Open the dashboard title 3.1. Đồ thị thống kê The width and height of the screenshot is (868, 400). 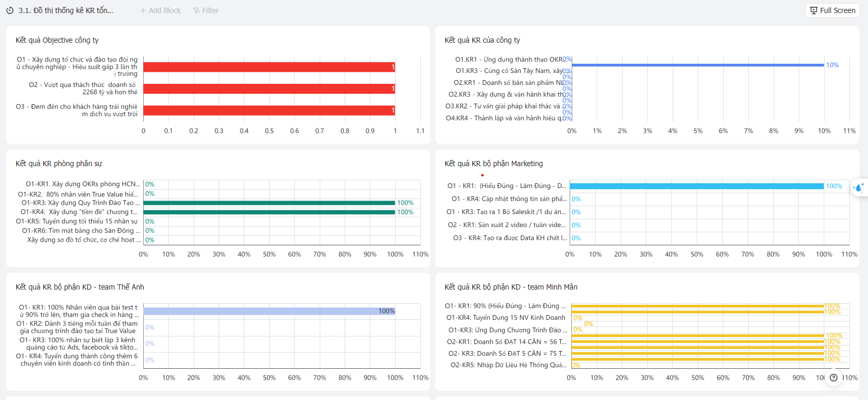point(66,10)
